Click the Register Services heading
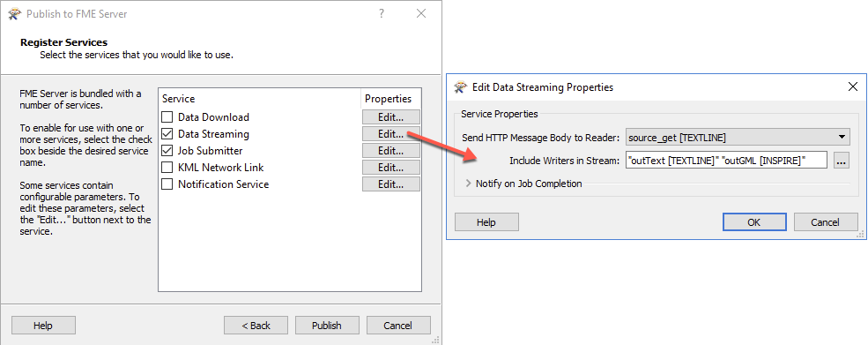This screenshot has width=868, height=345. click(64, 42)
